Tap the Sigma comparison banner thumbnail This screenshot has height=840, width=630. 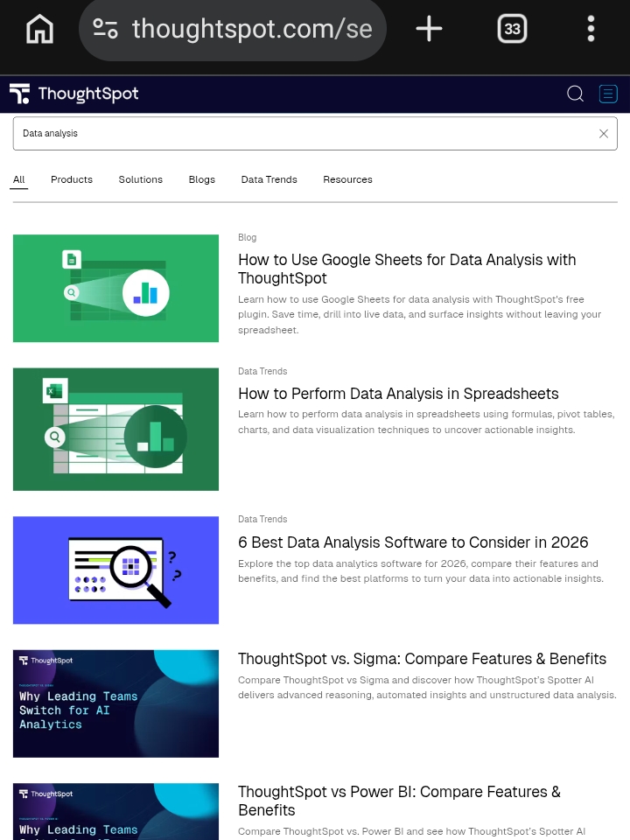[x=115, y=703]
